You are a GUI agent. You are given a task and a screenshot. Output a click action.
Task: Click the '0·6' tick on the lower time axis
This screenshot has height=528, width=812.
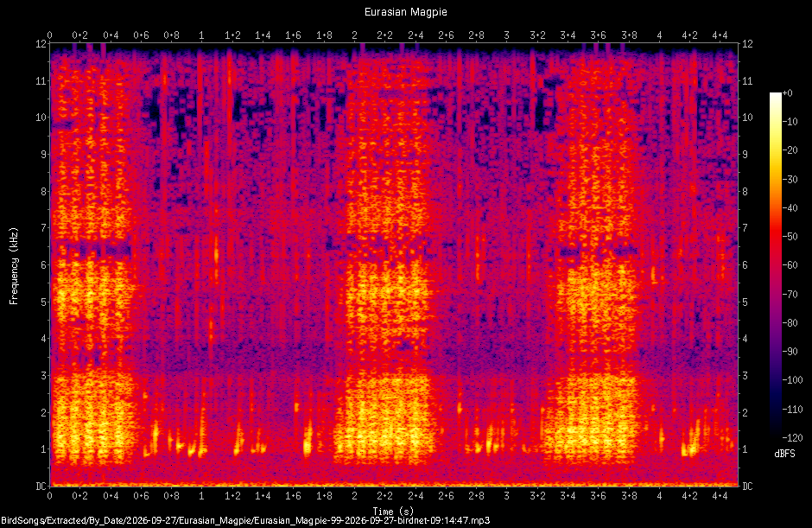click(x=141, y=496)
